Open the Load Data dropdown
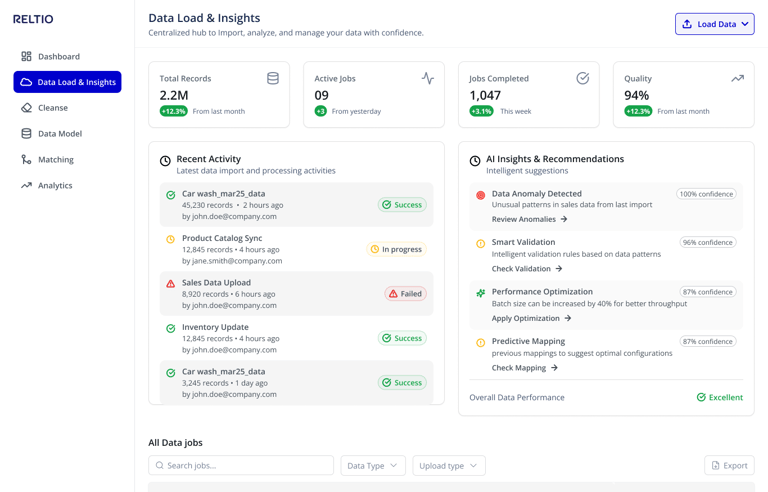This screenshot has height=492, width=768. tap(715, 24)
